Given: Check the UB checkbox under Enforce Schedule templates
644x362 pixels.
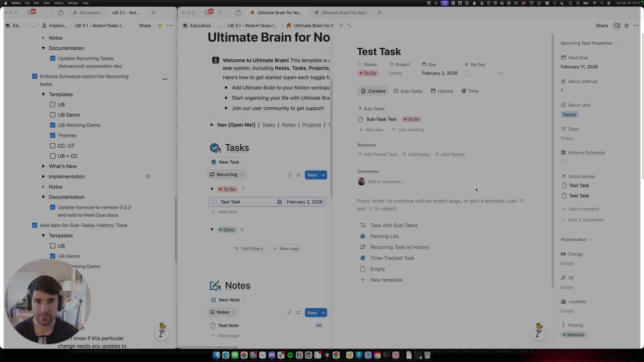Looking at the screenshot, I should tap(53, 105).
